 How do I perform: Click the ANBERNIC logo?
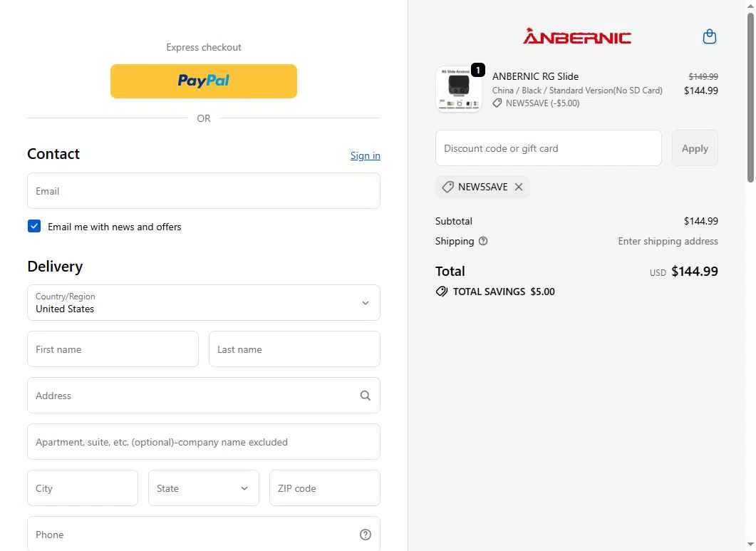[577, 36]
